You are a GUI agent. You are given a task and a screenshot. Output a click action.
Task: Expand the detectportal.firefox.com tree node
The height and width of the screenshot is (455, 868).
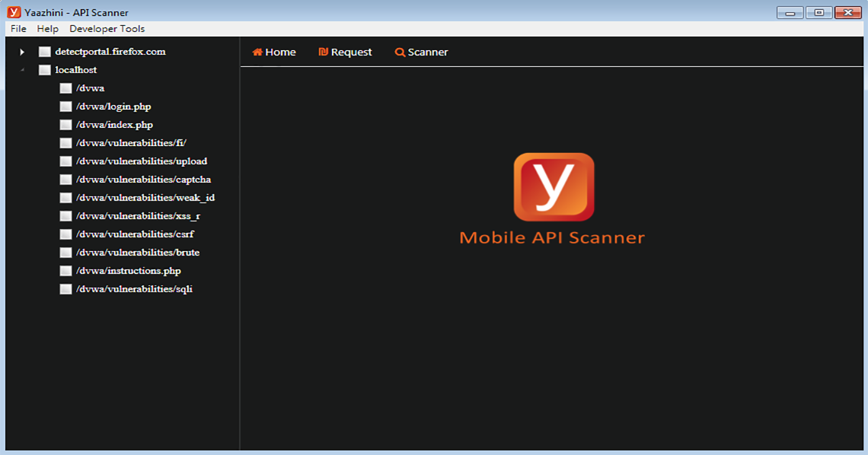pos(22,52)
